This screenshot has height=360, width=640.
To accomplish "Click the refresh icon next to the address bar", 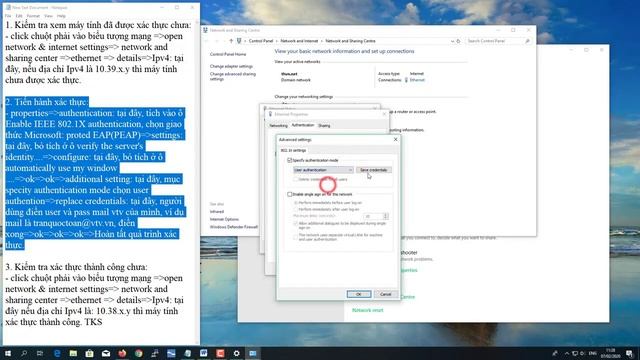I will (458, 41).
